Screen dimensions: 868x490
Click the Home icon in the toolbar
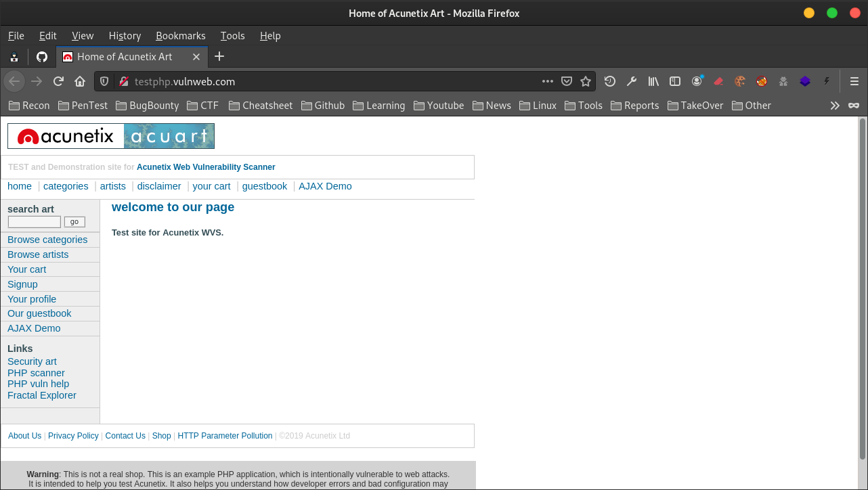click(x=80, y=81)
